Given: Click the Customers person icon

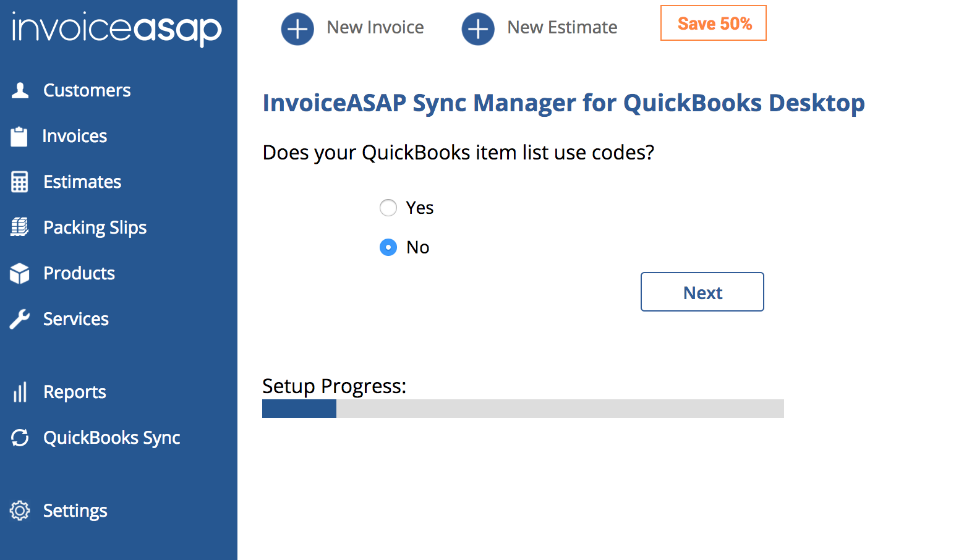Looking at the screenshot, I should (20, 90).
